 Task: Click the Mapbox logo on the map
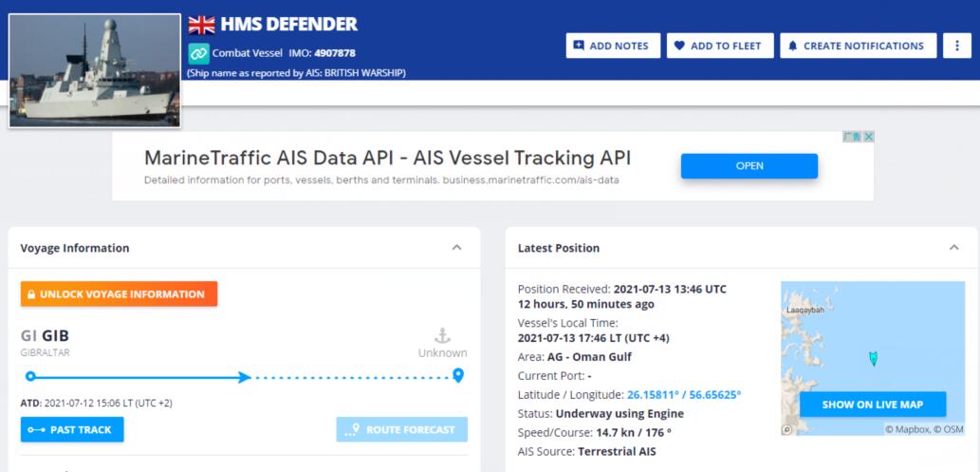(x=787, y=429)
